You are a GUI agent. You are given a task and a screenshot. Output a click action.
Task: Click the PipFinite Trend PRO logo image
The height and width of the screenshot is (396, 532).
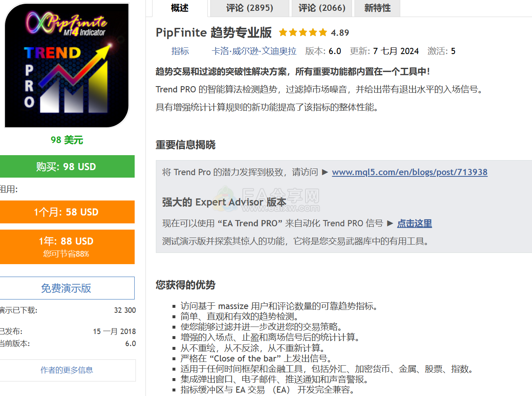(x=66, y=65)
